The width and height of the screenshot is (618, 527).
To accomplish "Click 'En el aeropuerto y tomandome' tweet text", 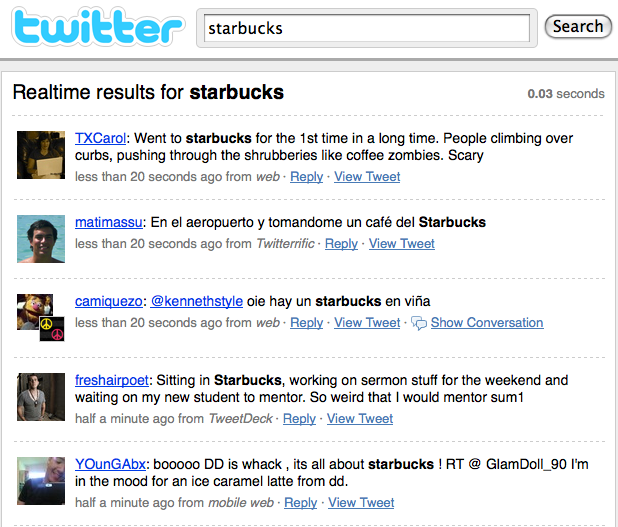I will click(247, 222).
